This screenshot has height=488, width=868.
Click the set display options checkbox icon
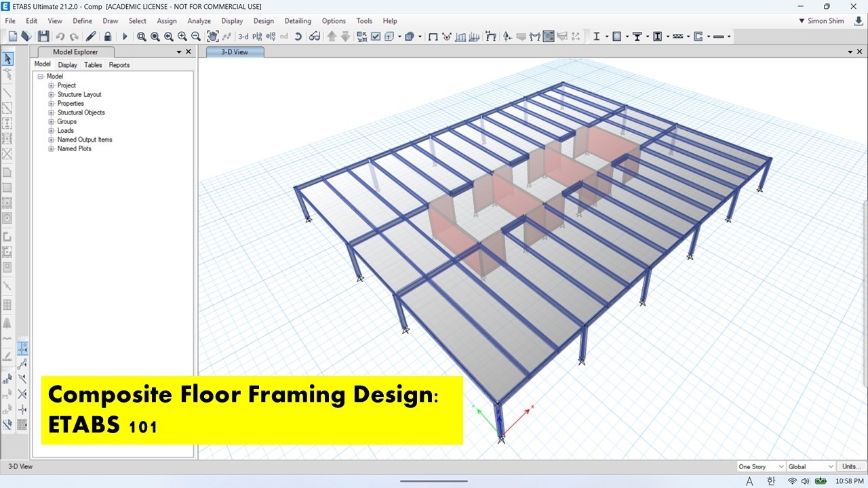pyautogui.click(x=376, y=37)
